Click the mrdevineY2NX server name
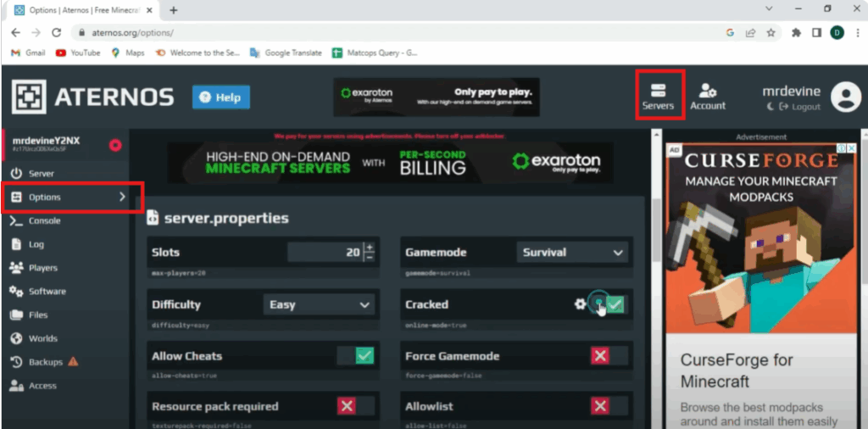Screen dimensions: 868x429 tap(46, 141)
